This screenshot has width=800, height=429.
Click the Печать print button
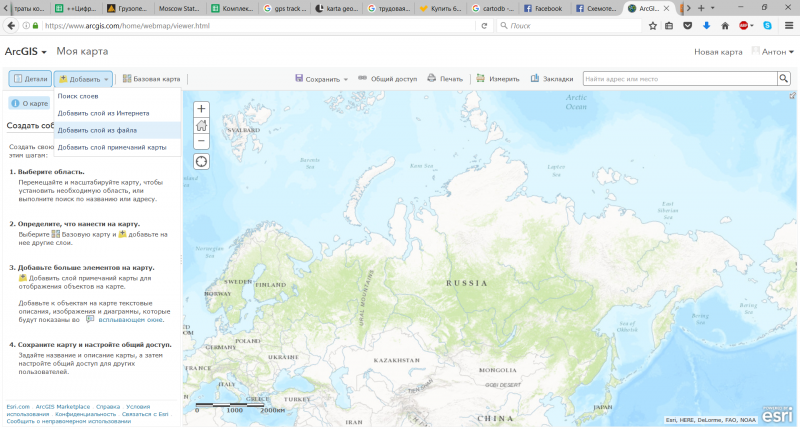point(445,78)
